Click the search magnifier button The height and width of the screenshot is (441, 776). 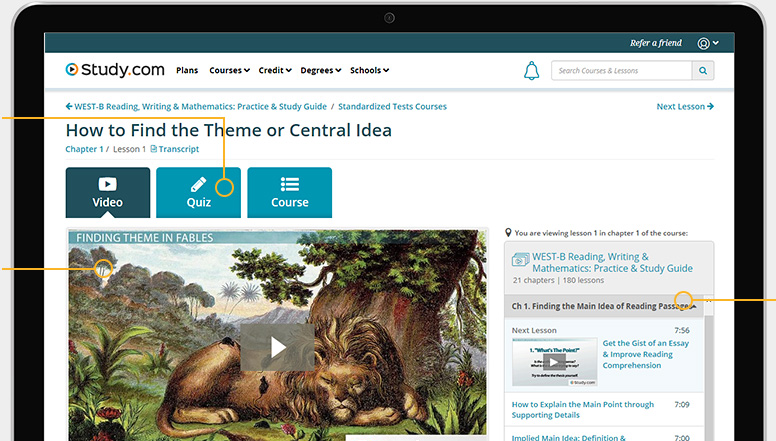point(703,71)
